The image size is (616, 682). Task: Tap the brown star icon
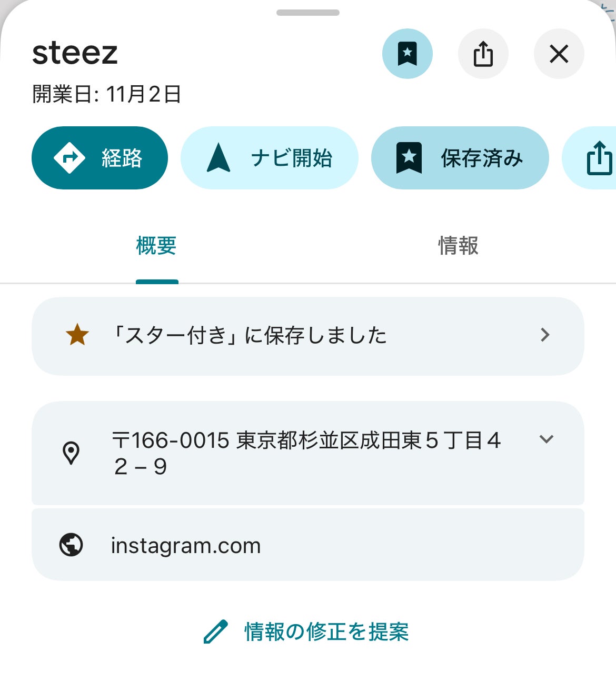point(77,335)
